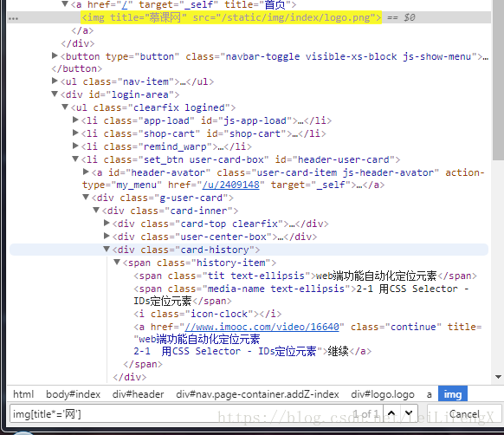Collapse the ul clearfix logined node
Screen dimensions: 504x435
pyautogui.click(x=65, y=107)
